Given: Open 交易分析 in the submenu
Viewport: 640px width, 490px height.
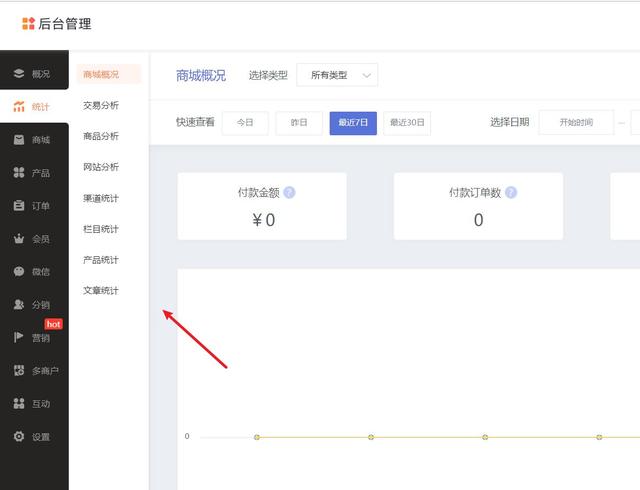Looking at the screenshot, I should coord(101,105).
